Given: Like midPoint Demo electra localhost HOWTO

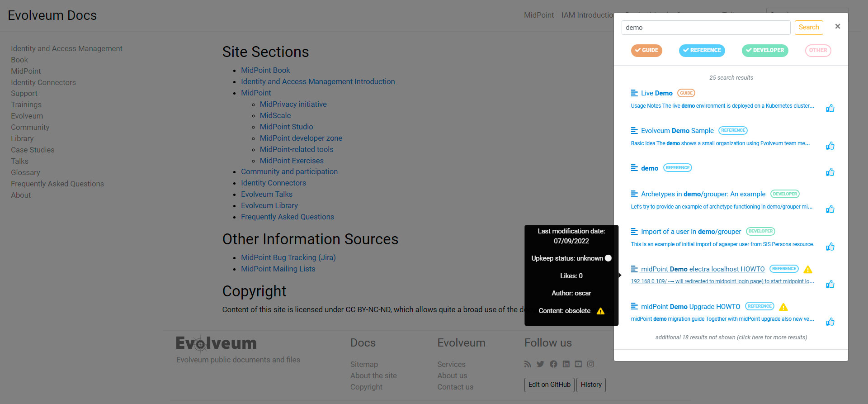Looking at the screenshot, I should [x=830, y=284].
